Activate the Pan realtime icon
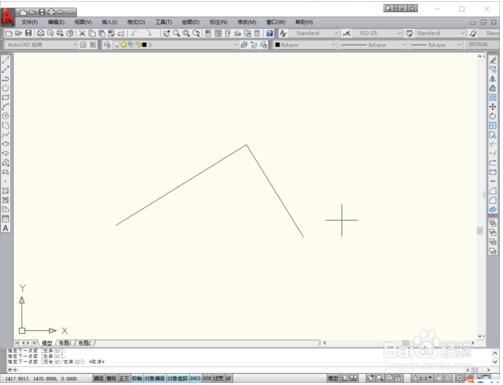 click(x=167, y=33)
